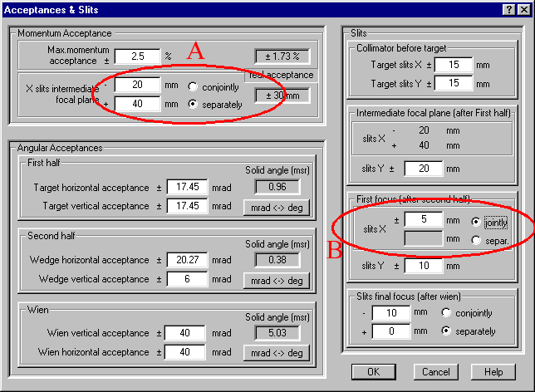Click the Target slits X input field

tap(452, 65)
